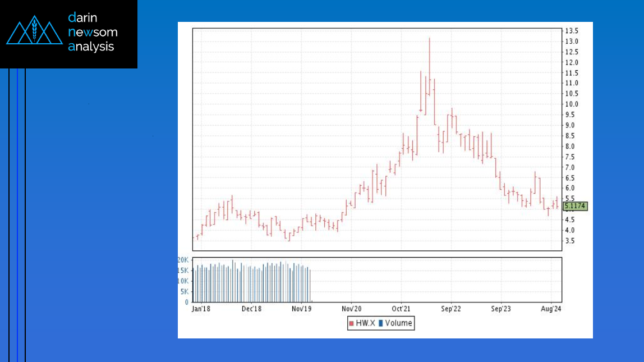The width and height of the screenshot is (644, 362).
Task: Click the 20K volume axis label
Action: click(183, 260)
